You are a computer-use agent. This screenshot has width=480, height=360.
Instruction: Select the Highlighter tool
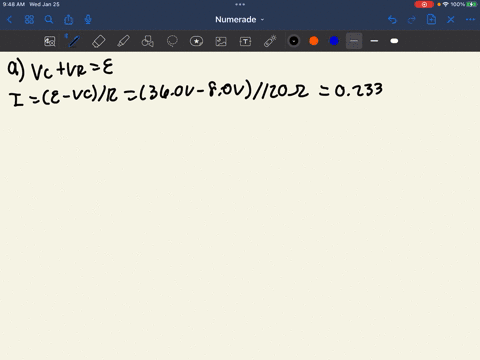coord(123,41)
